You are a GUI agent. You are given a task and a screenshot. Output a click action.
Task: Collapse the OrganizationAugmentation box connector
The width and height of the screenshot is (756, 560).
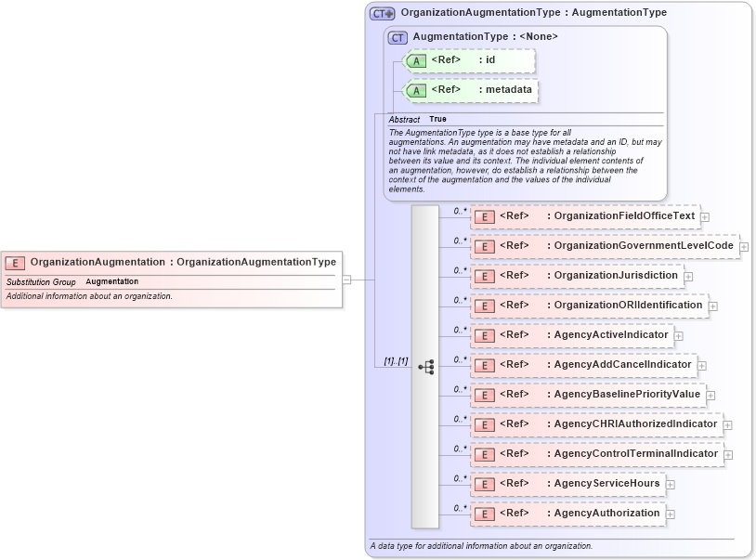[347, 279]
